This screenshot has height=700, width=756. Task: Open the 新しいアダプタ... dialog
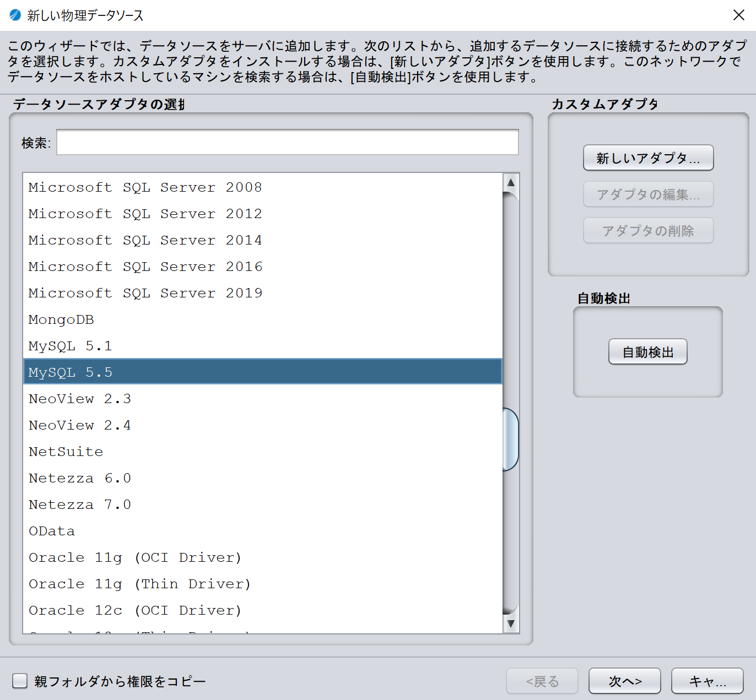click(649, 158)
